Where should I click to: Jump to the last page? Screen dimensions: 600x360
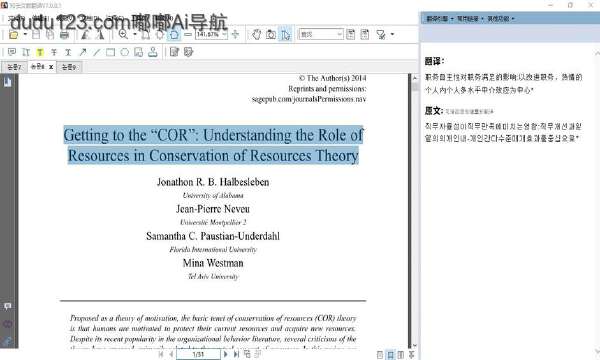point(236,354)
